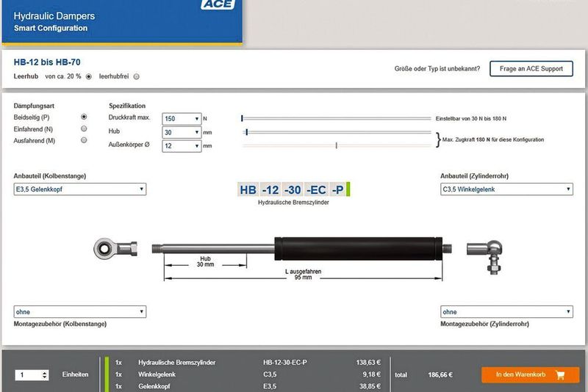Image resolution: width=588 pixels, height=392 pixels.
Task: Select Leerhub von ca. 20 % radio
Action: coord(88,76)
